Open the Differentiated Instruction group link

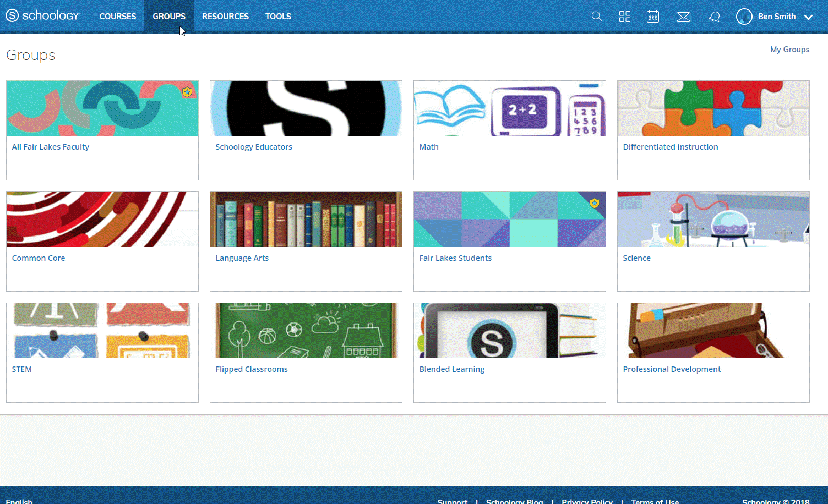[670, 147]
